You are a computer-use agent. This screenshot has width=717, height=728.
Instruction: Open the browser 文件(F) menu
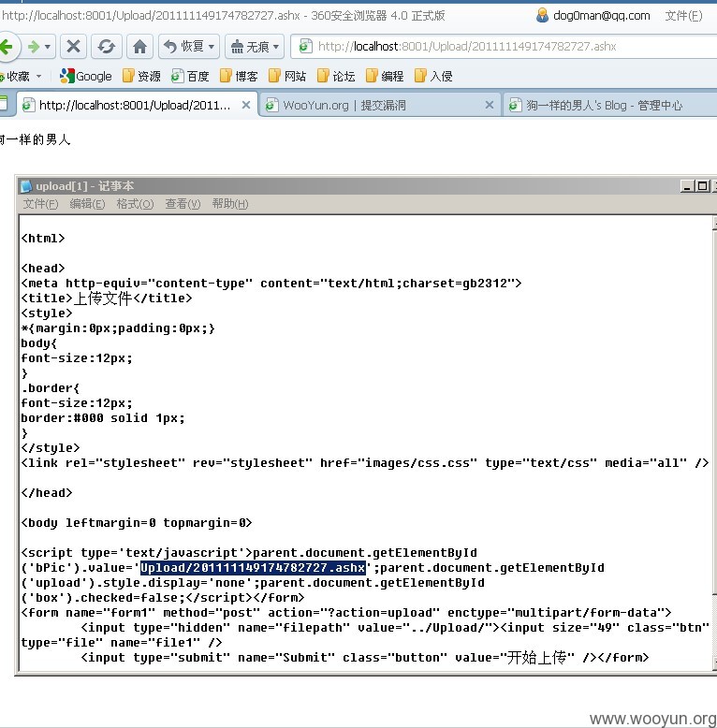683,16
